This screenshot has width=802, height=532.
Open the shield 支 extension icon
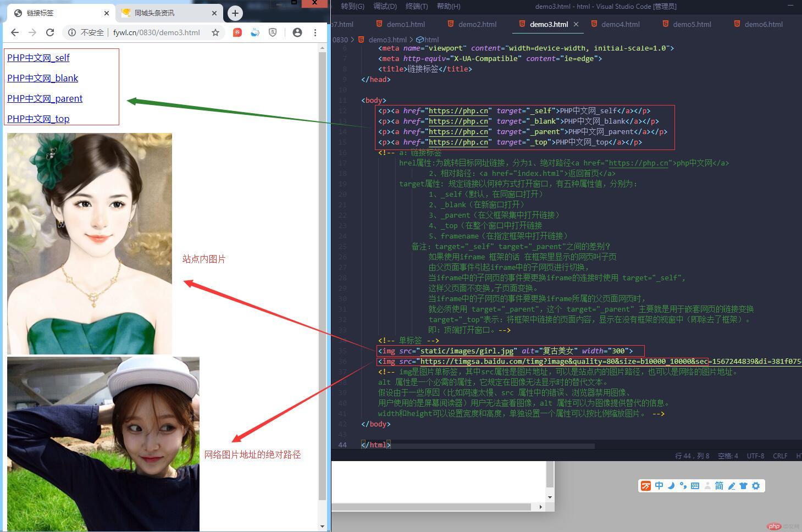pyautogui.click(x=273, y=32)
